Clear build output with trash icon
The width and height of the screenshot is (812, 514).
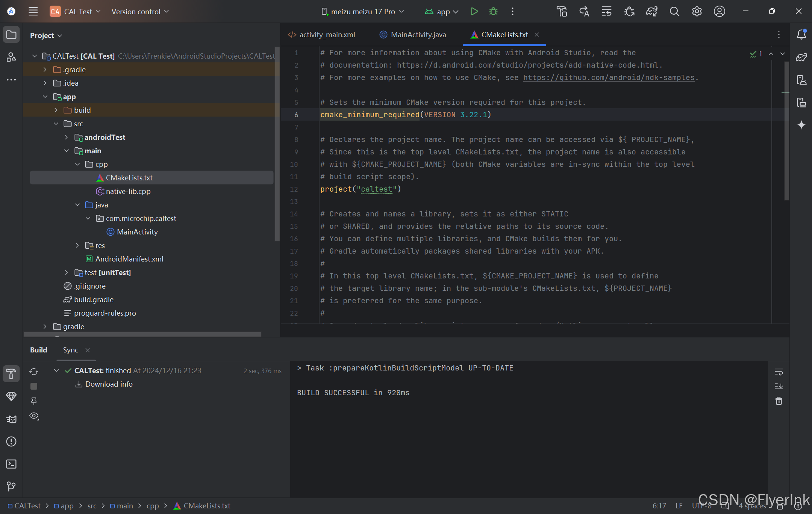[x=779, y=401]
